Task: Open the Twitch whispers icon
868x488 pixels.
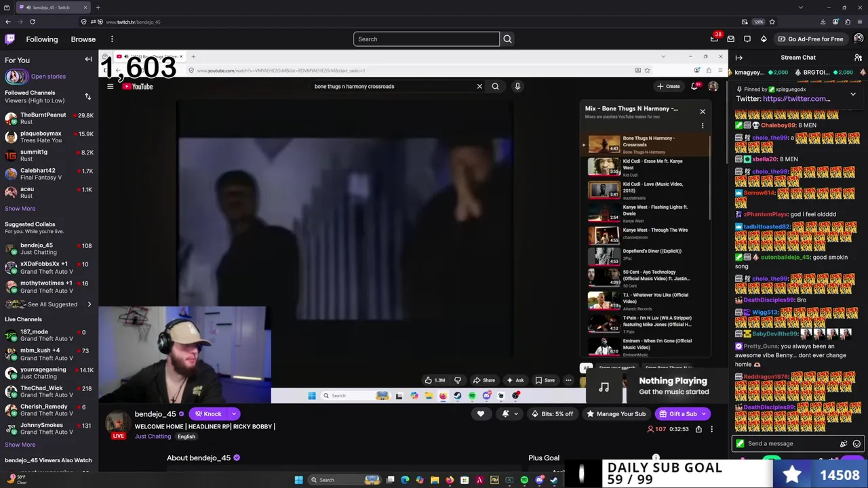Action: [747, 39]
